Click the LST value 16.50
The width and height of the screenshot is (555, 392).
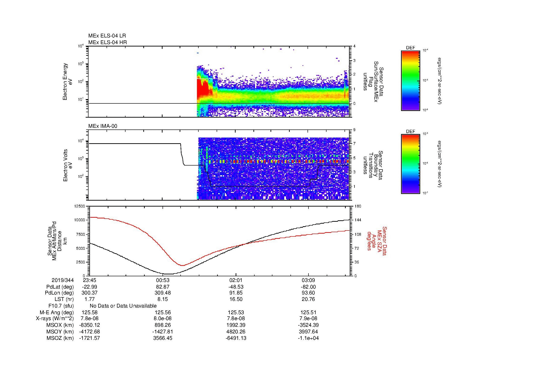point(236,299)
